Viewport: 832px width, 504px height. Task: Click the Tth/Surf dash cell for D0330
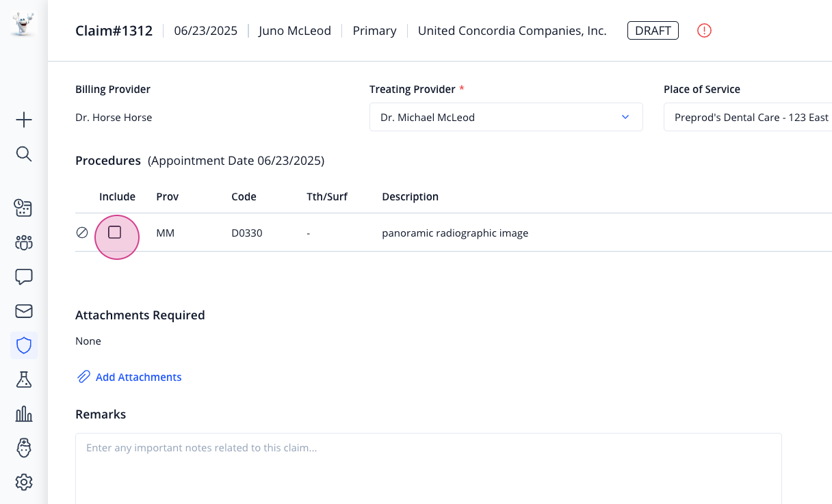click(x=309, y=233)
